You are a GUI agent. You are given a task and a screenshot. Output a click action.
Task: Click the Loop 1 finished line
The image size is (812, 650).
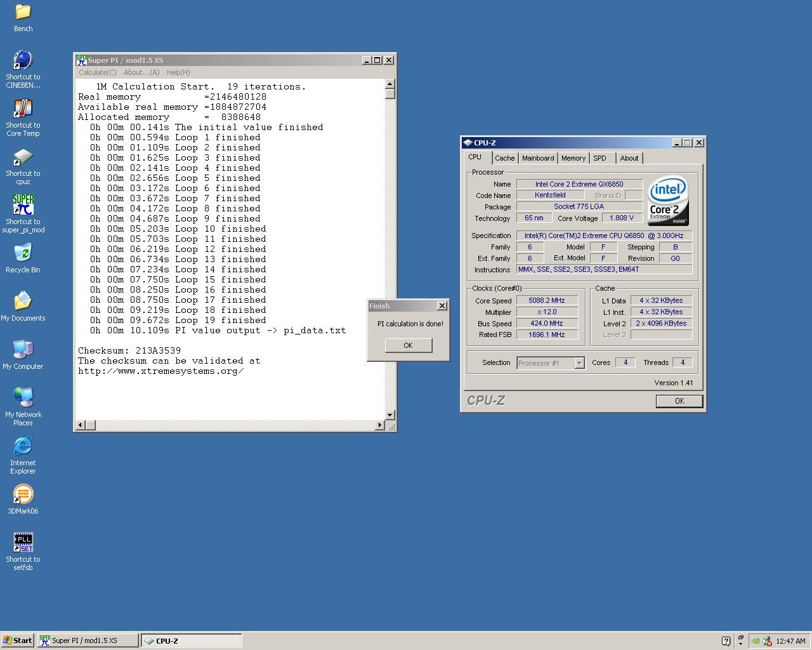(x=175, y=137)
